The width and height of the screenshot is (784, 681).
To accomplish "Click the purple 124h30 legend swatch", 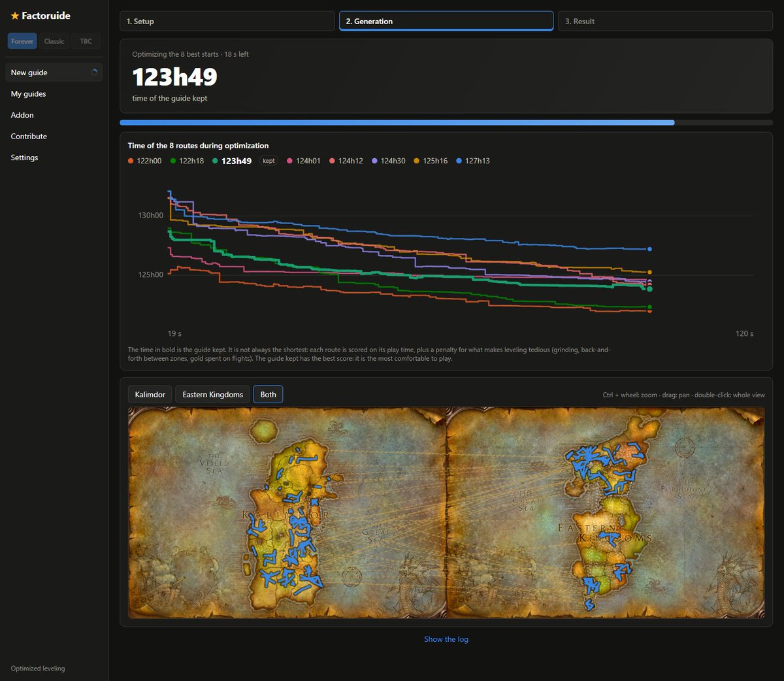I will pyautogui.click(x=374, y=161).
